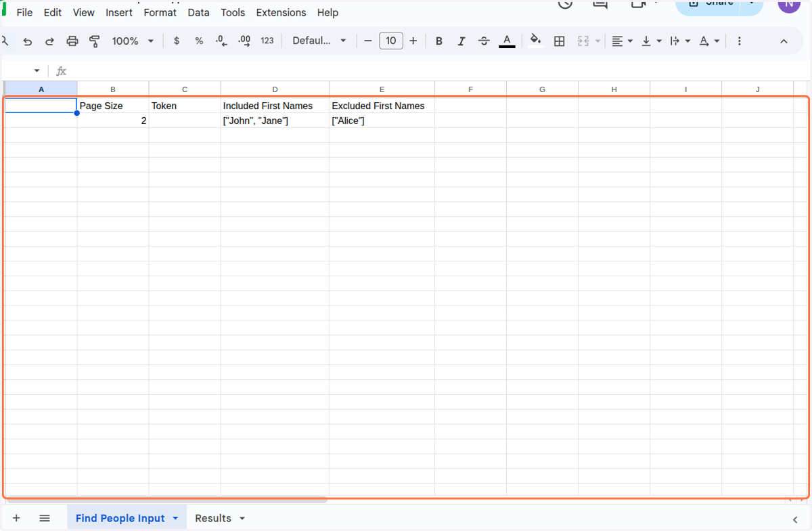Open the Data menu

(199, 12)
